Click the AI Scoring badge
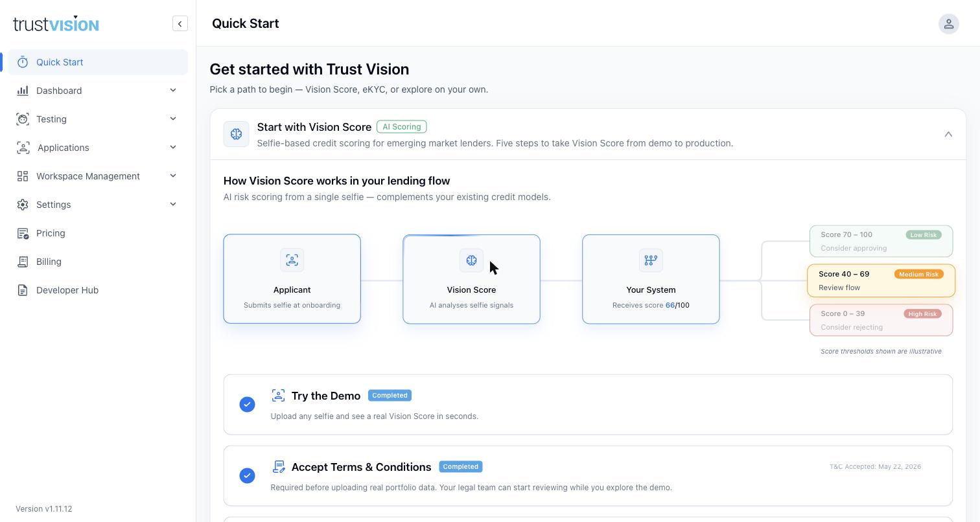The width and height of the screenshot is (980, 522). pos(402,127)
